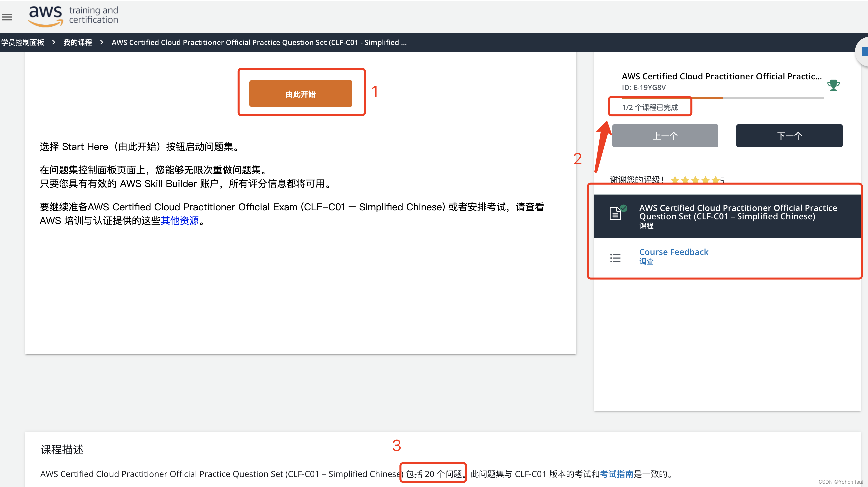Screen dimensions: 868x487
Task: Open the Course Feedback survey item
Action: pos(727,257)
